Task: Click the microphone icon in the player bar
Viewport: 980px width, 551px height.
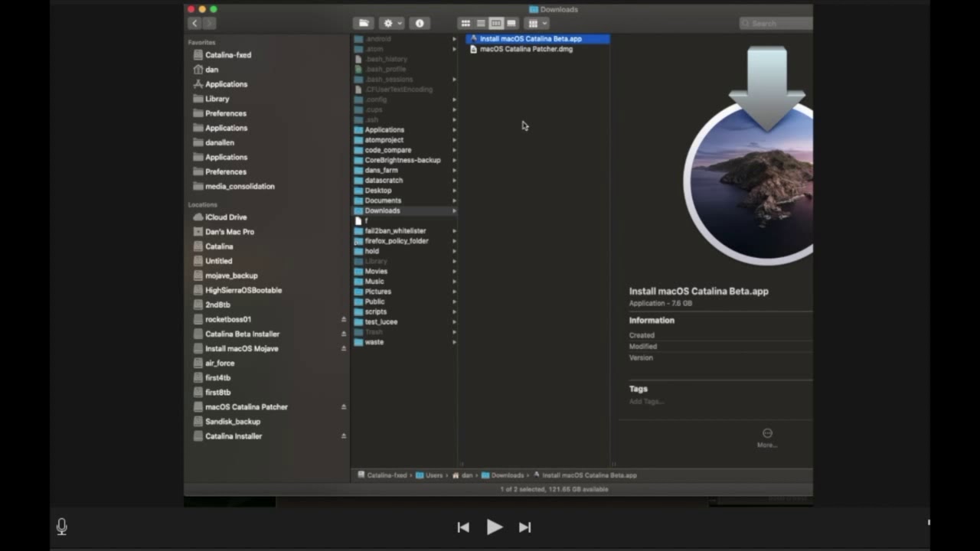Action: coord(62,527)
